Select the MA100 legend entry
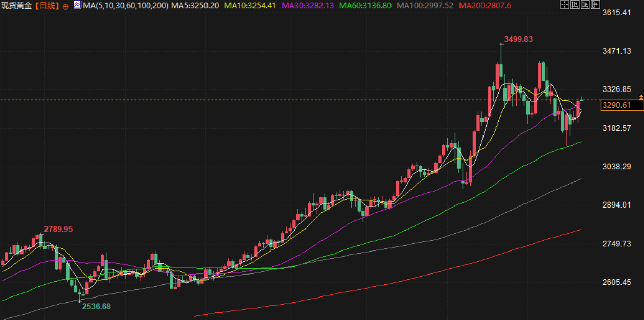Image resolution: width=644 pixels, height=320 pixels. pyautogui.click(x=425, y=6)
